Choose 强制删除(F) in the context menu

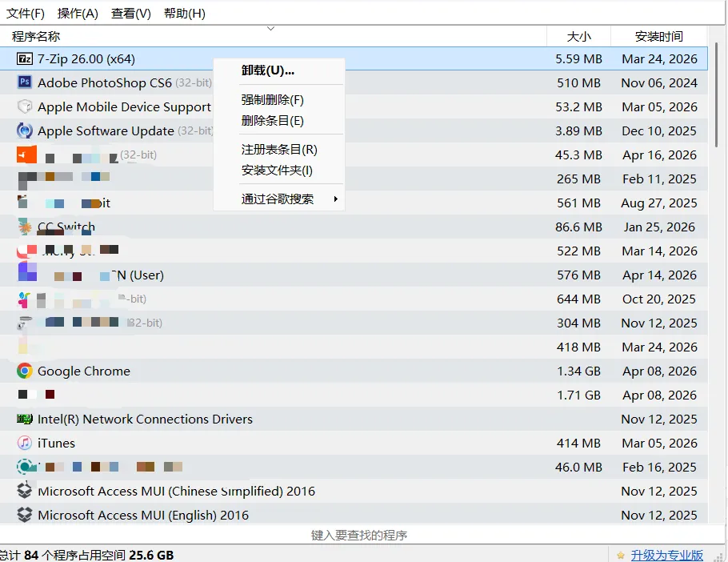[x=279, y=100]
